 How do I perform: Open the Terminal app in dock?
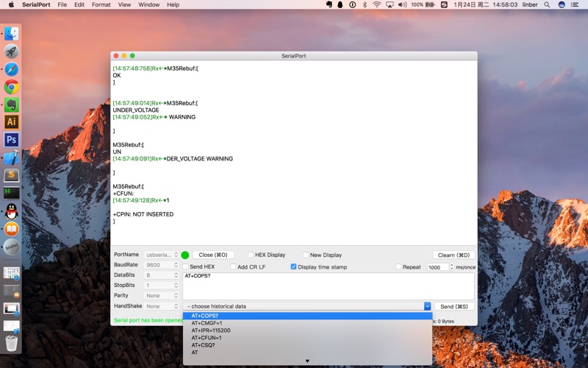[x=11, y=193]
